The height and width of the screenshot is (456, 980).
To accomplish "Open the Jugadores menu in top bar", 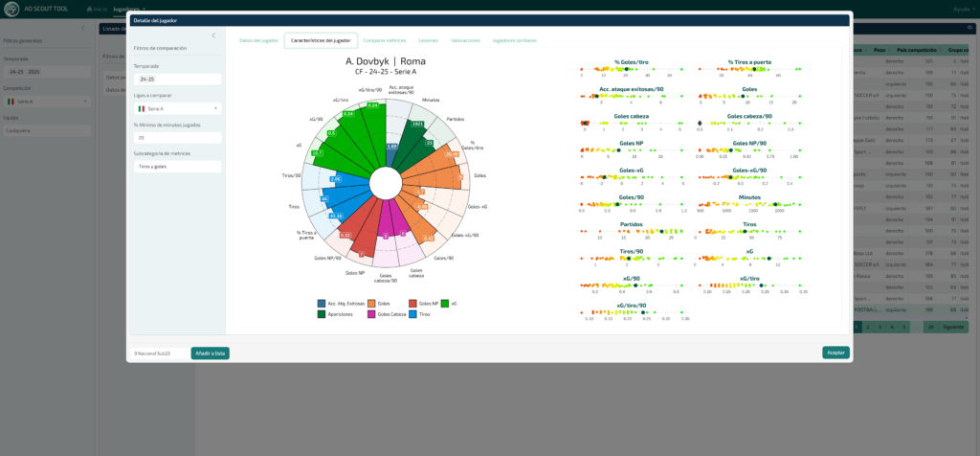I will click(129, 10).
